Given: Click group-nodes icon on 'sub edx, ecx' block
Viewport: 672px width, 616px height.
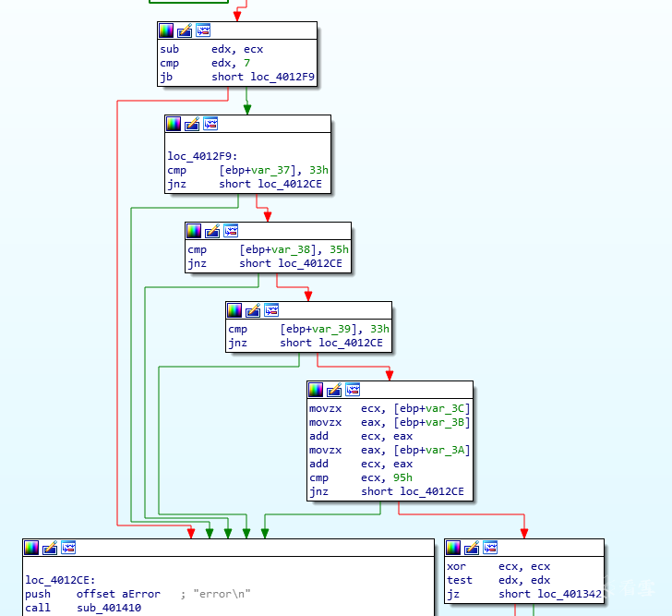Looking at the screenshot, I should pos(203,30).
